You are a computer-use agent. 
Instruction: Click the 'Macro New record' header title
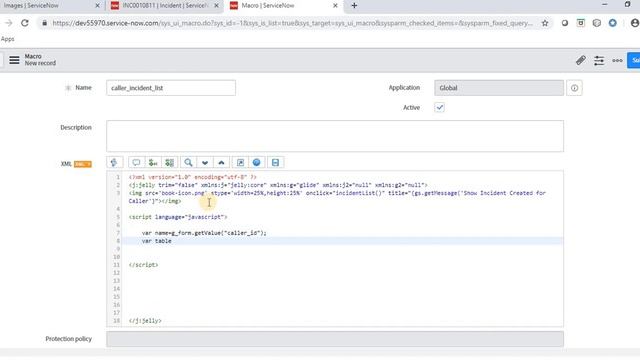pos(40,60)
